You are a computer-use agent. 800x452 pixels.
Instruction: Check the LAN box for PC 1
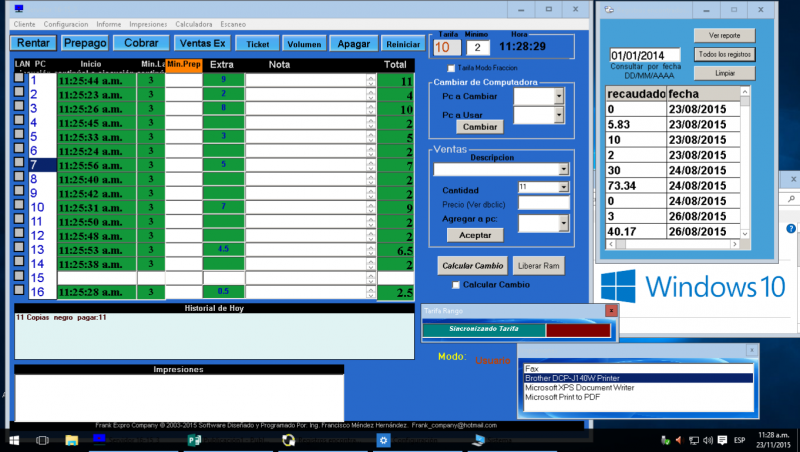tap(19, 78)
